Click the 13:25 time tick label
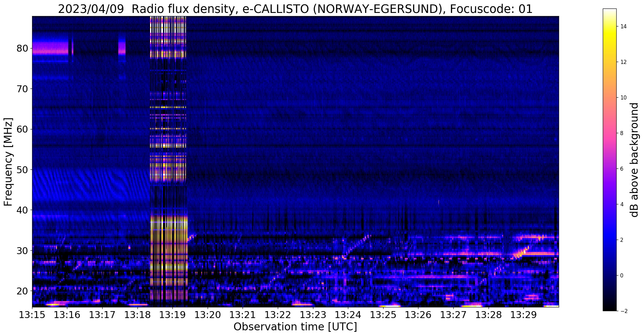 tap(383, 315)
